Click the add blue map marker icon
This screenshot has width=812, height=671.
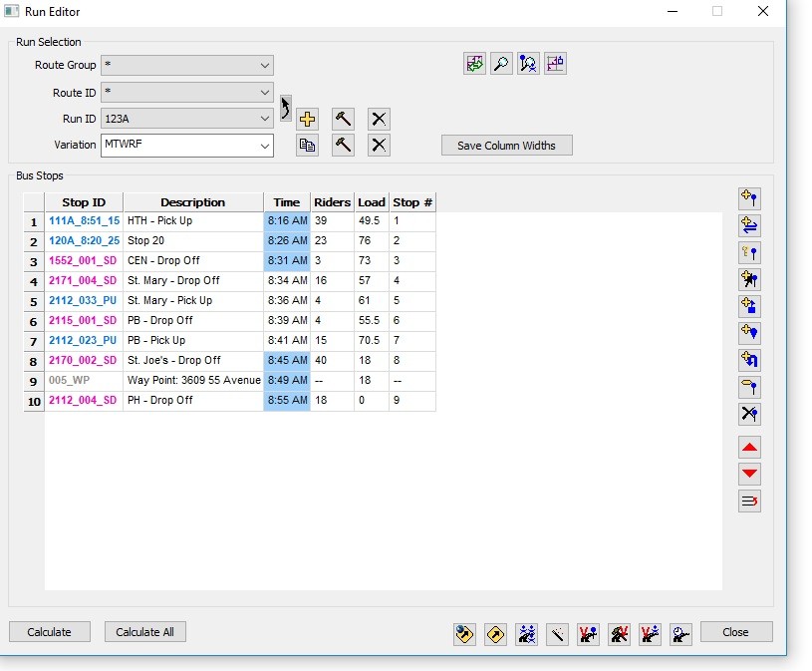tap(749, 333)
